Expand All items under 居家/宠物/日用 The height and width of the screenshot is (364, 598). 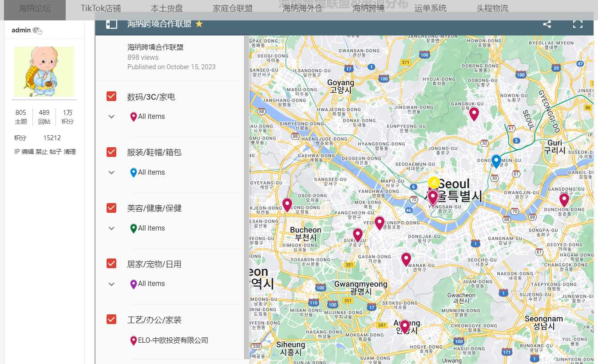[x=112, y=284]
